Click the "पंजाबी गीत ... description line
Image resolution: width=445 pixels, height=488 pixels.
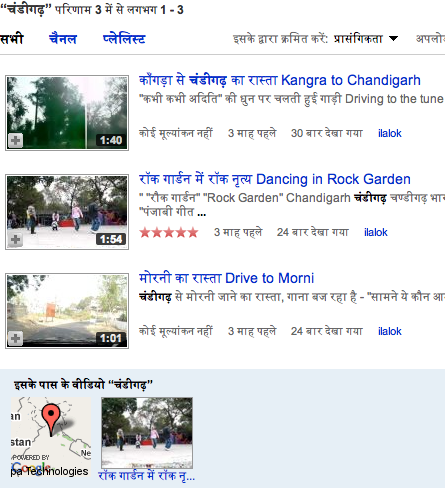click(x=172, y=212)
